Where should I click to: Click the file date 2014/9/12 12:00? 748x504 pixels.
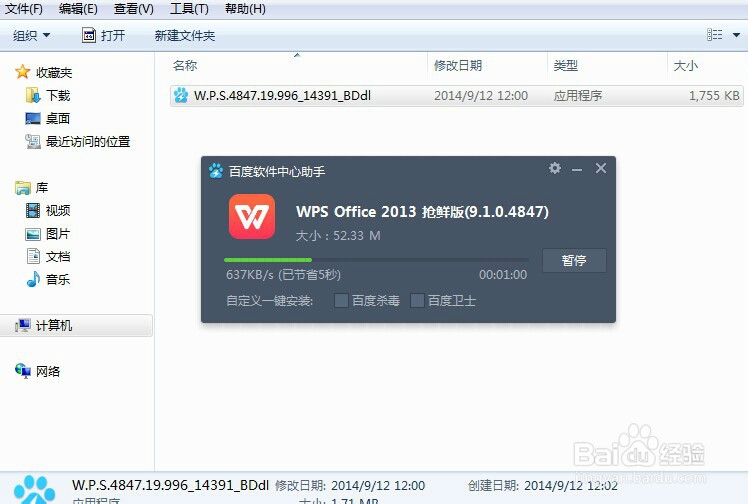481,96
